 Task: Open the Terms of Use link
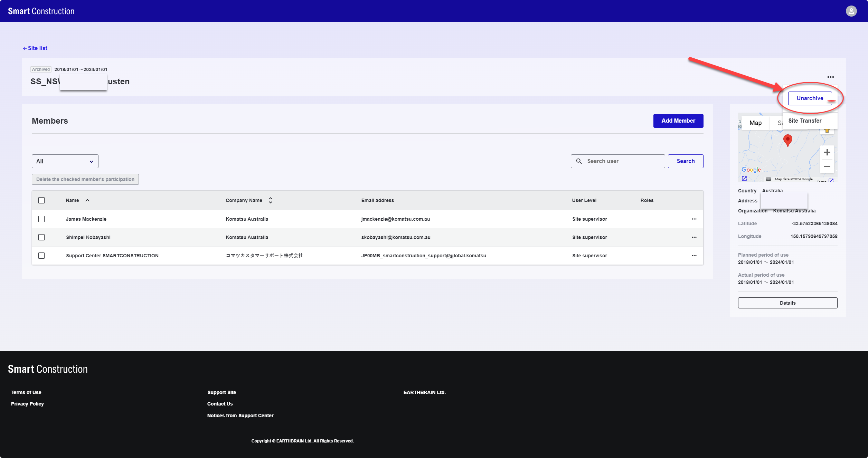point(26,392)
